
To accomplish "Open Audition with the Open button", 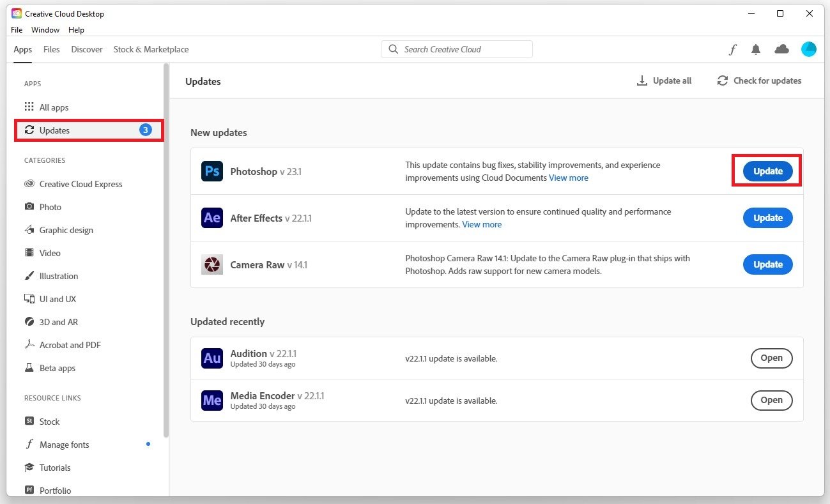I will pos(771,358).
